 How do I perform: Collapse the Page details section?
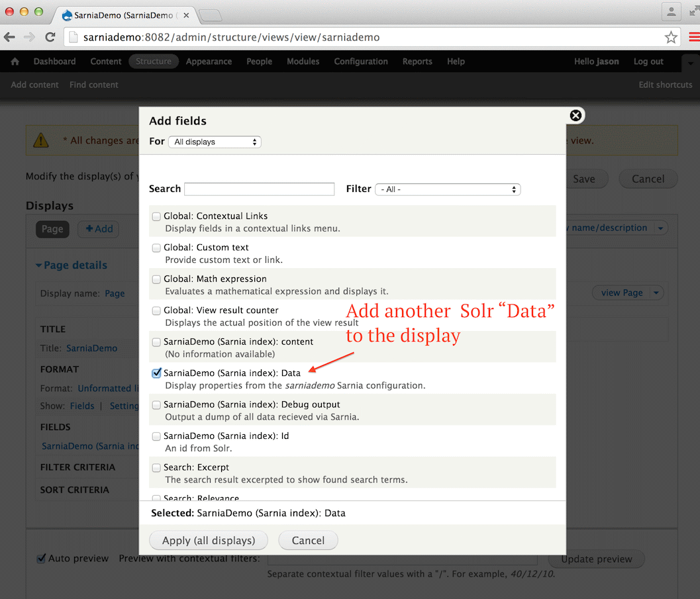tap(71, 265)
